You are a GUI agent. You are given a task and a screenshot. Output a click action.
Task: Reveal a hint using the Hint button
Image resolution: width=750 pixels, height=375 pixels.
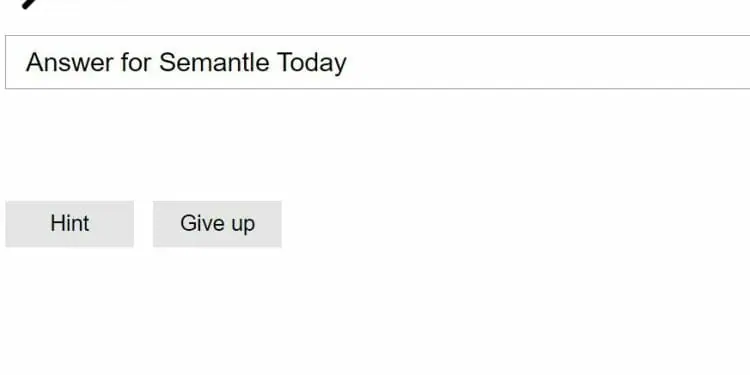coord(69,224)
